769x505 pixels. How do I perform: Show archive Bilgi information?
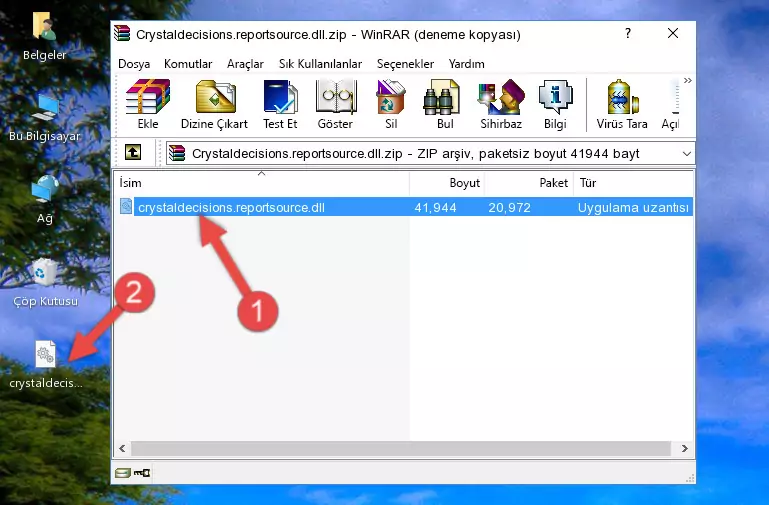click(555, 104)
